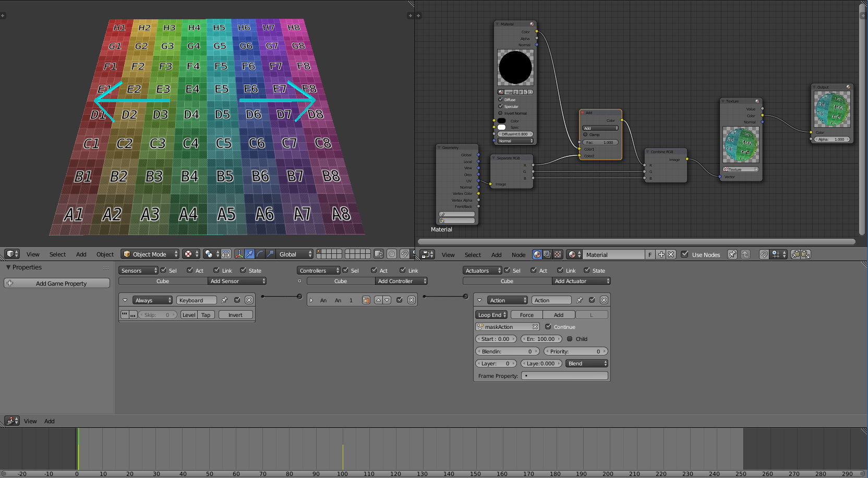Toggle the Continue checkbox in Action actuator

(548, 327)
